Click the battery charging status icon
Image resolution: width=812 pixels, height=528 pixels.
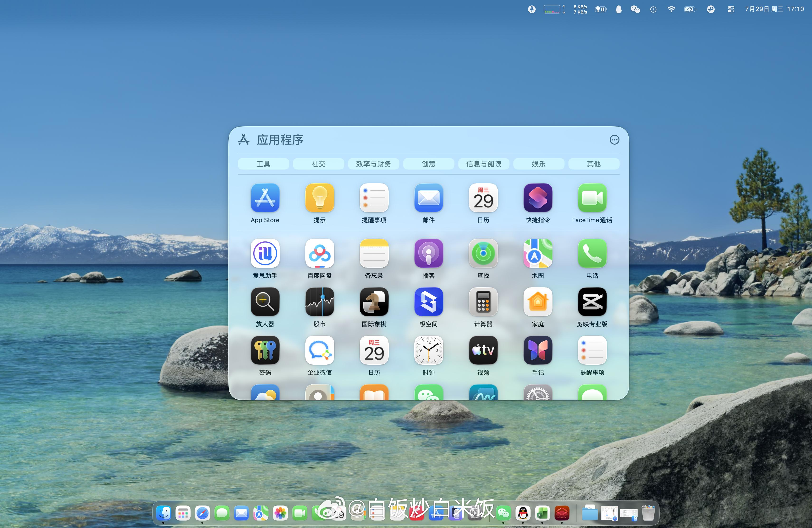point(690,9)
